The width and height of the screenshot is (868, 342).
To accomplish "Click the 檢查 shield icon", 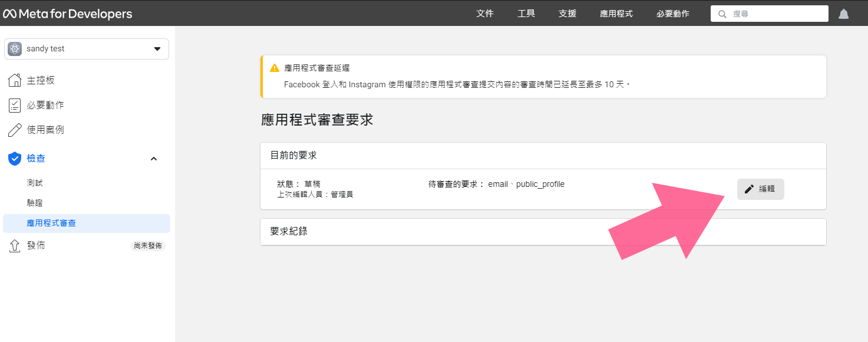I will click(x=15, y=158).
